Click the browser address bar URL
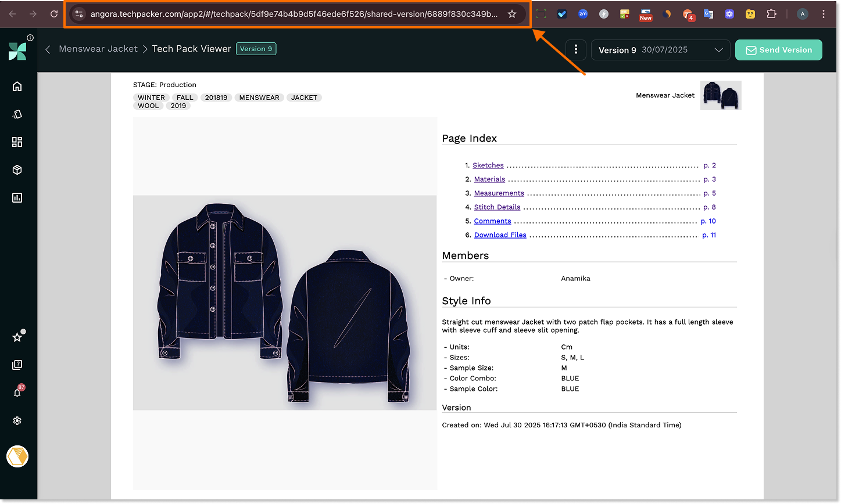The image size is (841, 504). (294, 14)
